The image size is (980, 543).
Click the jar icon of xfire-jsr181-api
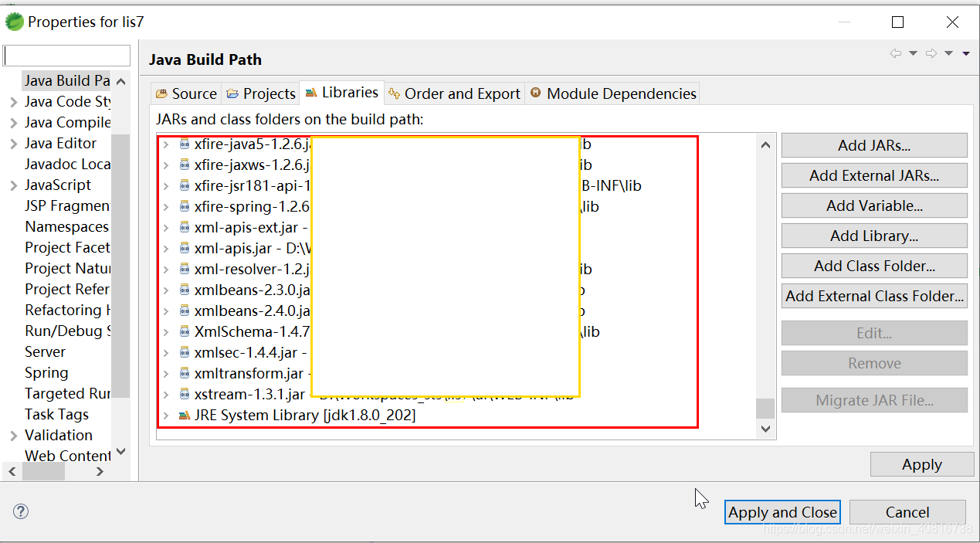click(x=185, y=185)
